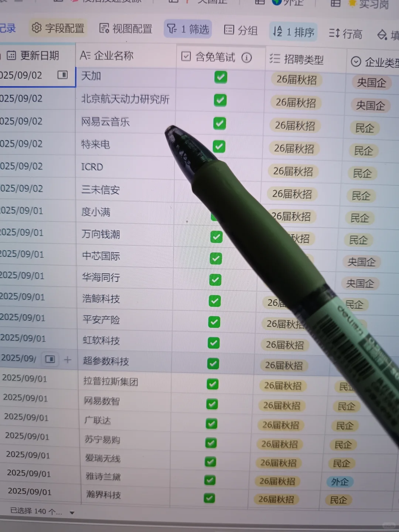This screenshot has width=399, height=532.
Task: Click the 民企 tag for 瀚界科技
Action: coord(338,500)
